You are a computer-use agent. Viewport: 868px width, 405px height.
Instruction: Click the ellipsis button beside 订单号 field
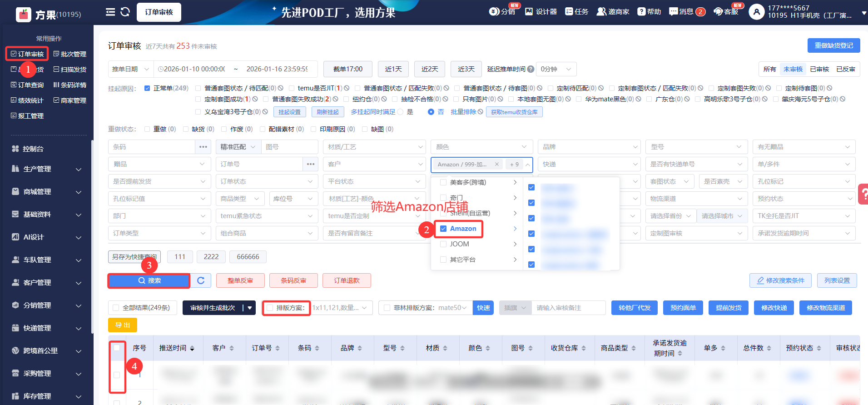click(x=311, y=164)
